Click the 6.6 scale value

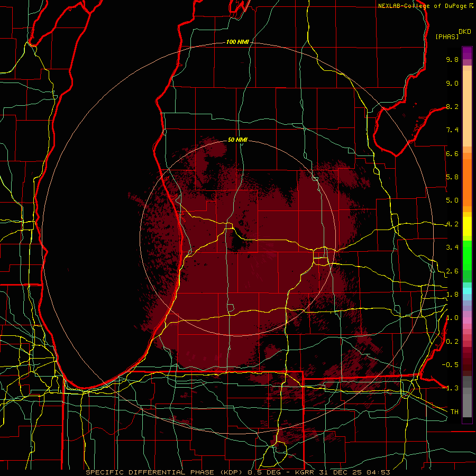tap(452, 153)
